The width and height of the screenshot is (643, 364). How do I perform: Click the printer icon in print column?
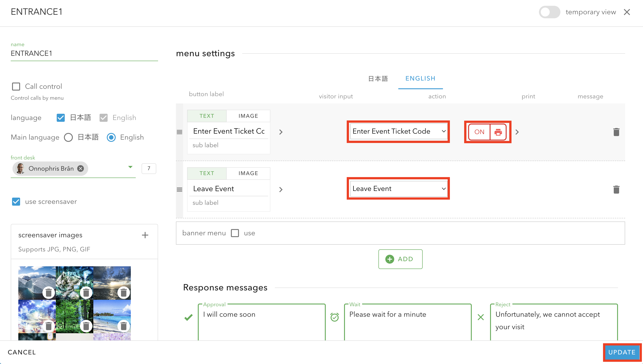[498, 132]
